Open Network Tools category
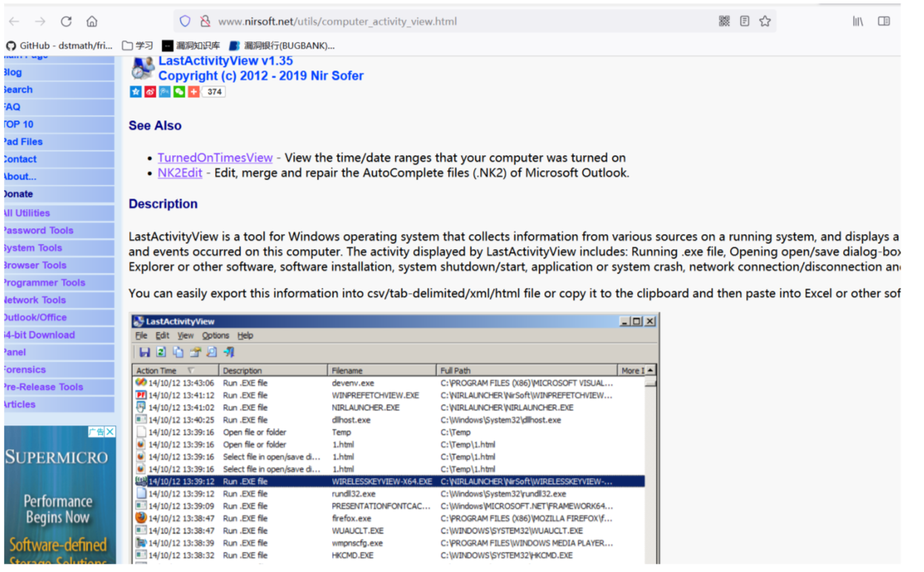The height and width of the screenshot is (572, 924). pos(59,300)
